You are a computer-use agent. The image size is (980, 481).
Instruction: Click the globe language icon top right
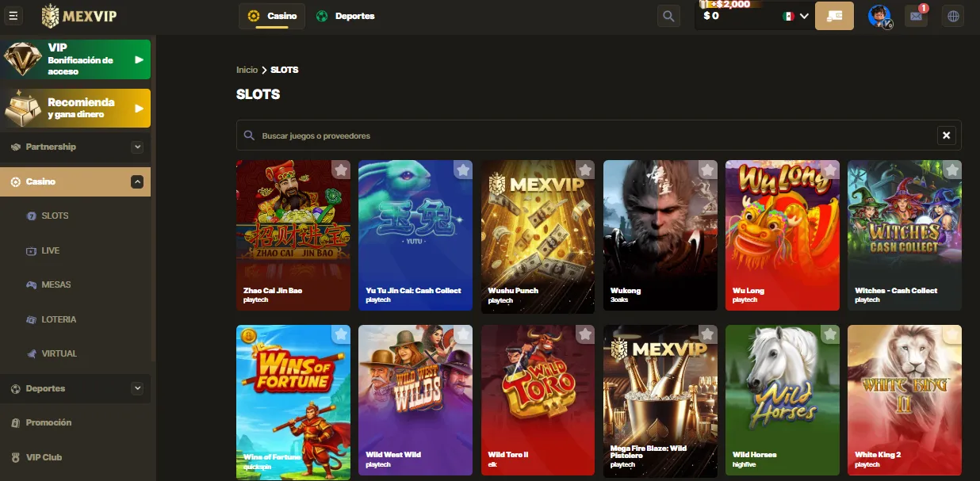tap(952, 15)
